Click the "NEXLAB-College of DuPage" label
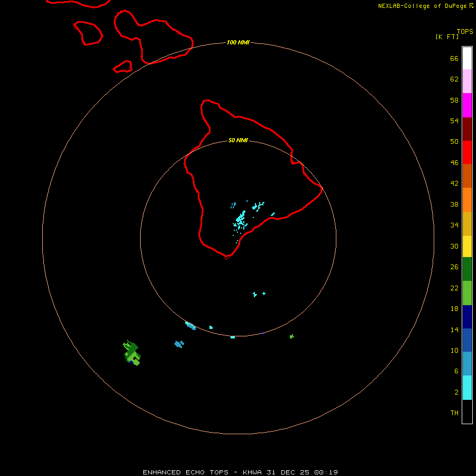476x476 pixels. [422, 6]
